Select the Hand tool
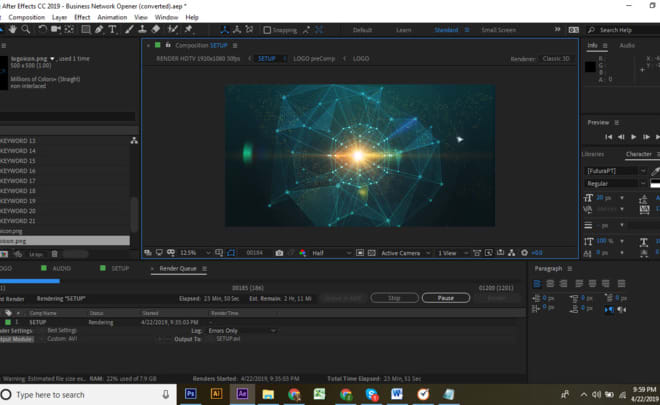 pos(13,29)
